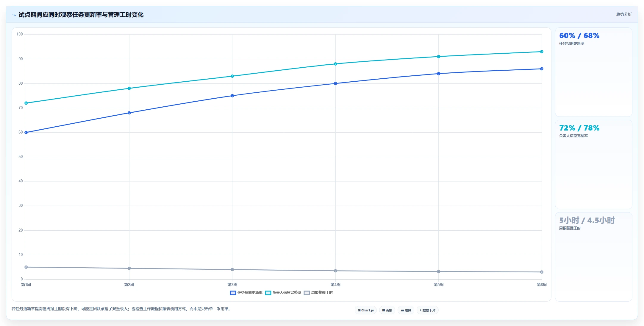
Task: Click the cyan 第3周 data point at 83
Action: (232, 76)
